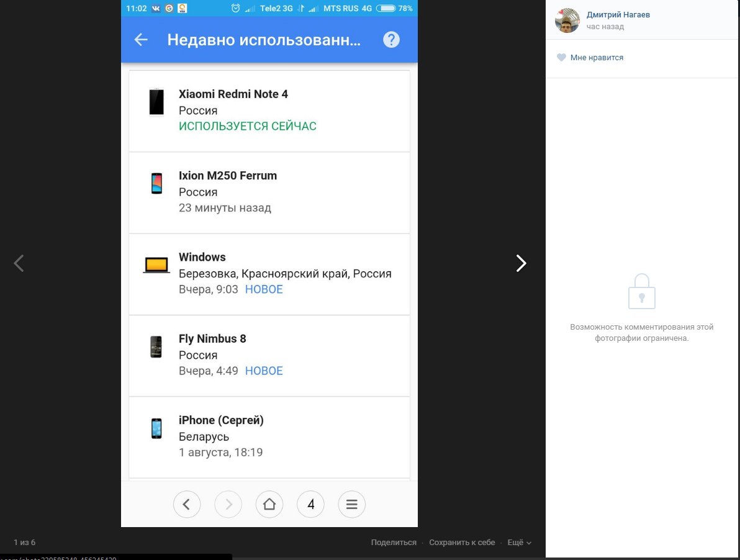Go to the previous photo with the left arrow

(x=19, y=263)
